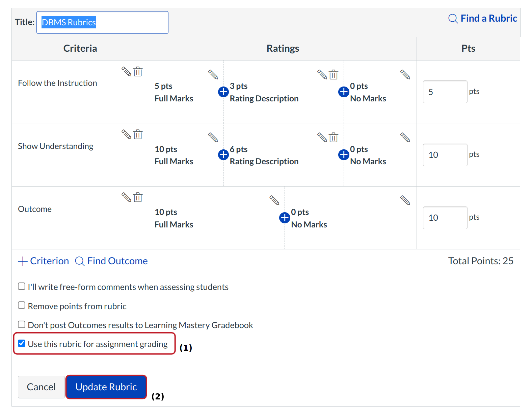Enable free-form comments when assessing students
This screenshot has width=532, height=417.
pyautogui.click(x=22, y=287)
